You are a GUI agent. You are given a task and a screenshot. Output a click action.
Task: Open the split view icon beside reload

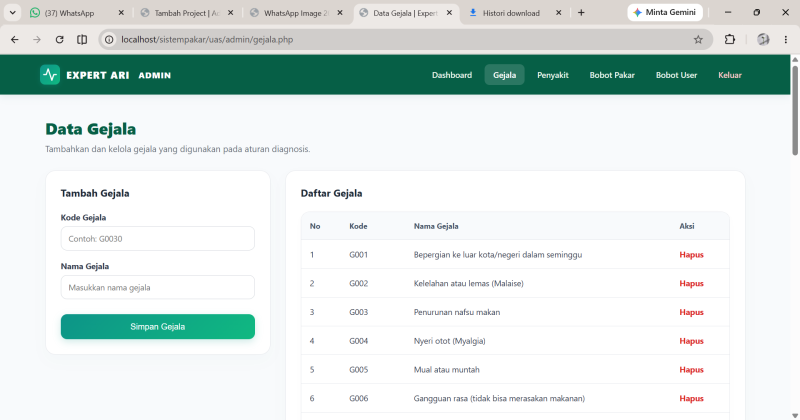click(82, 39)
